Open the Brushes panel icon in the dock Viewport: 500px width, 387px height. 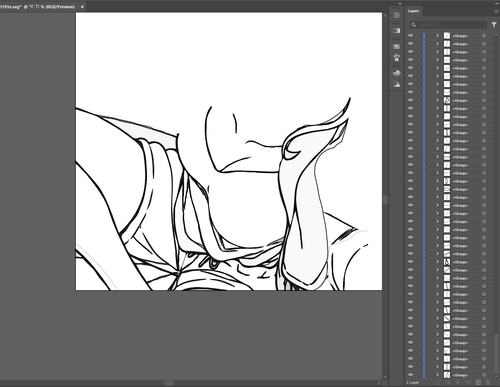click(x=396, y=57)
